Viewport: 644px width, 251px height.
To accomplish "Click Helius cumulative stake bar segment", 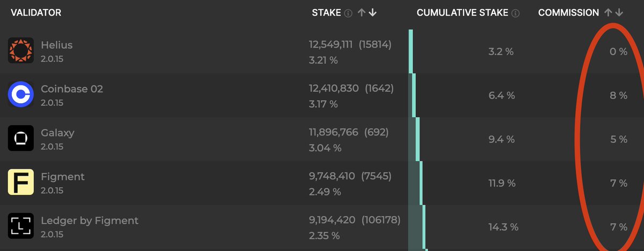I will click(411, 51).
